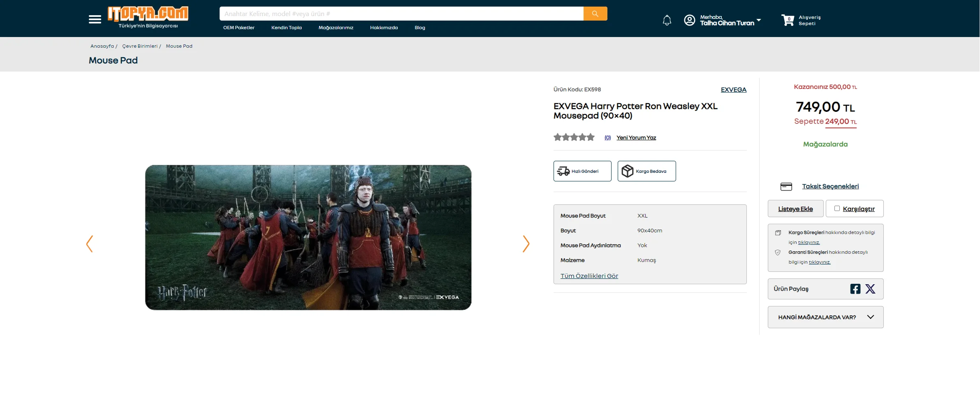The height and width of the screenshot is (415, 980).
Task: Click the Kargo Bedava box badge
Action: coord(646,171)
